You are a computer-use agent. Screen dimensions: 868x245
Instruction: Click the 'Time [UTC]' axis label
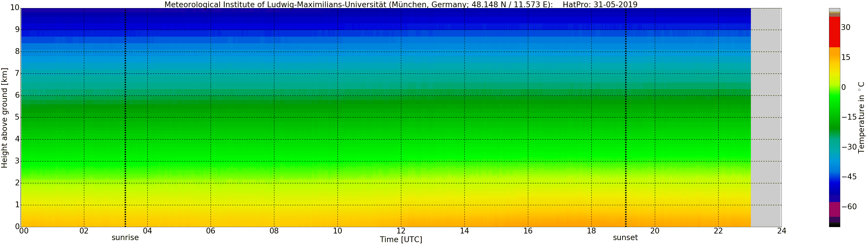pos(401,240)
